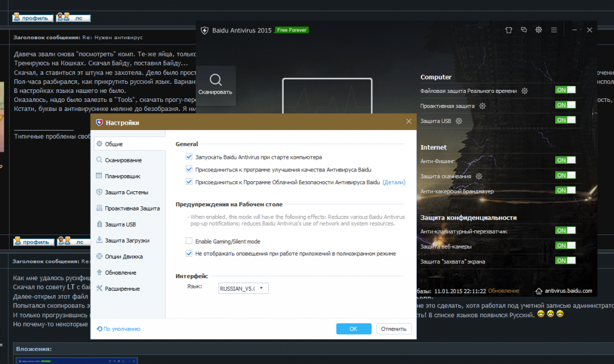Toggle anti-keylogger protection switch
This screenshot has width=614, height=364.
[x=565, y=231]
